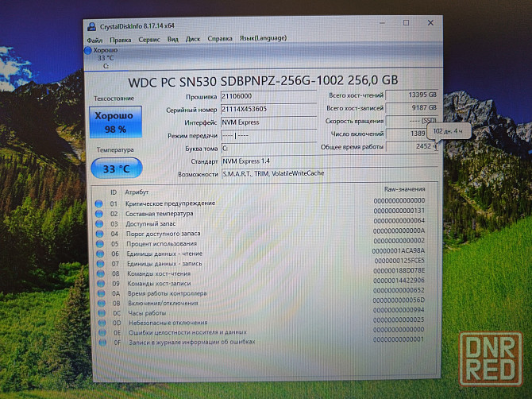Click the Атрибут column header

coord(137,192)
